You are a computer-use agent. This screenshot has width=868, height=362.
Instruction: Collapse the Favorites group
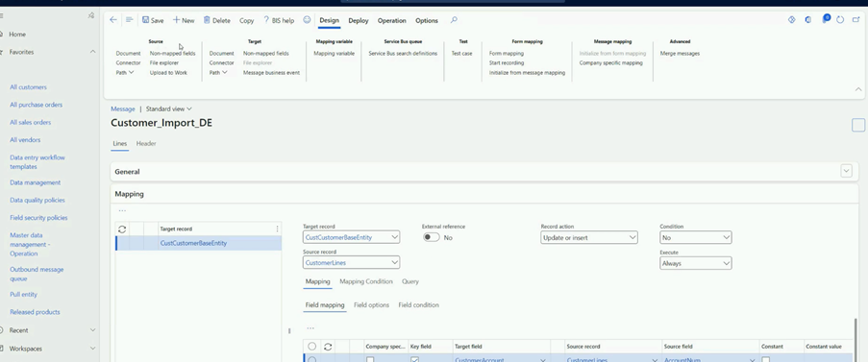(92, 52)
